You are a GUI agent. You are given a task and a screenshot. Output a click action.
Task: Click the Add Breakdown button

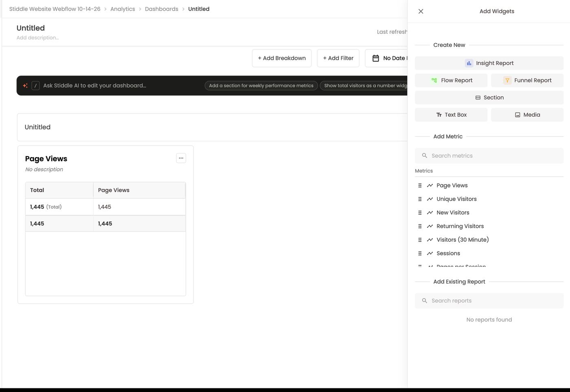pyautogui.click(x=282, y=58)
